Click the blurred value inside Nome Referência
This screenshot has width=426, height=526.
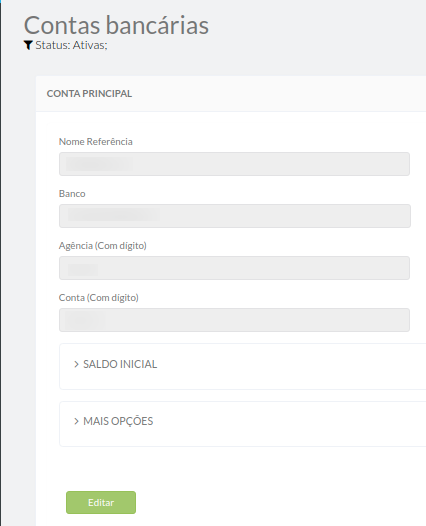click(x=99, y=164)
